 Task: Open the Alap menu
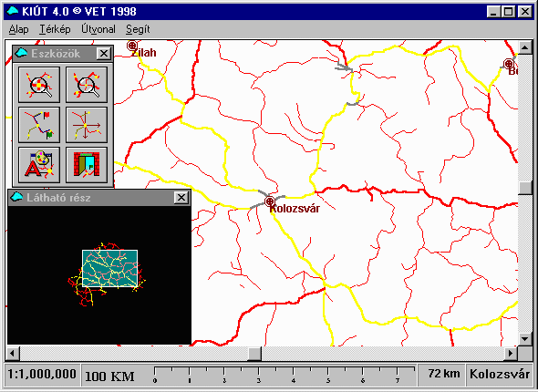click(18, 29)
